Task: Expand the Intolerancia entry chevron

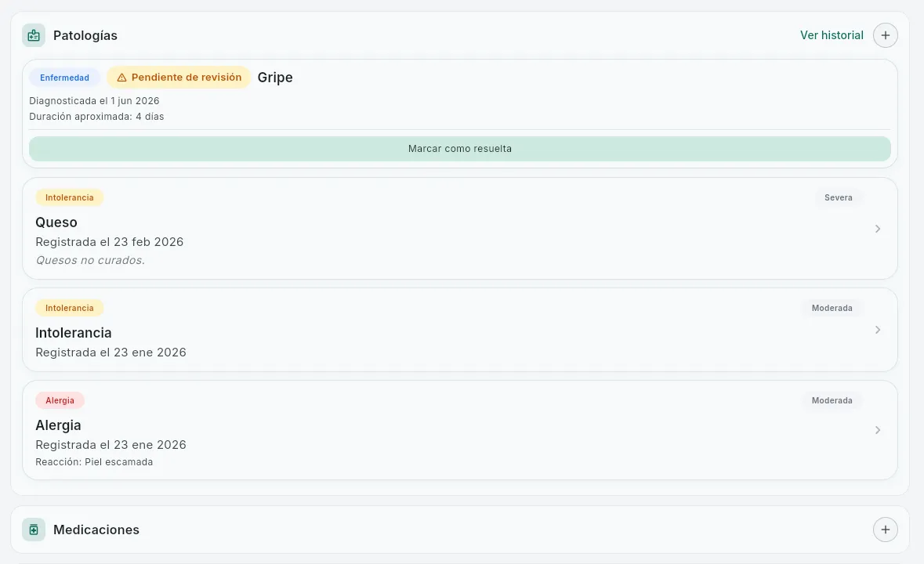Action: (x=878, y=330)
